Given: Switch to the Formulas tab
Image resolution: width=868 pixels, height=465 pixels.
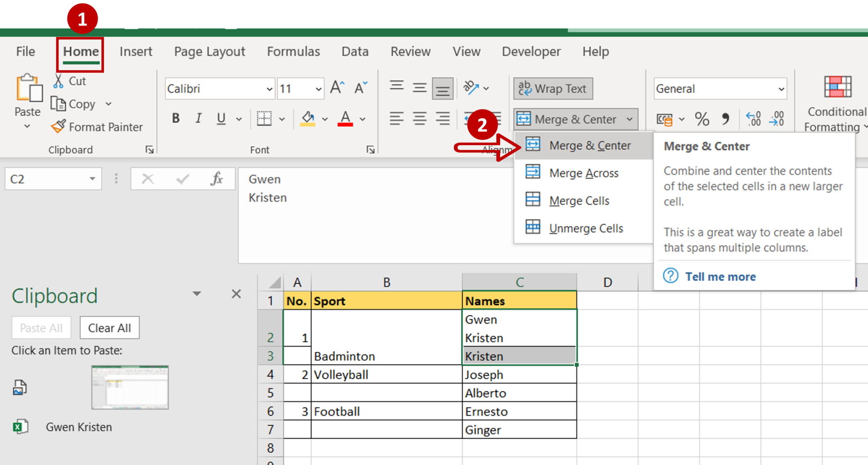Looking at the screenshot, I should tap(293, 51).
